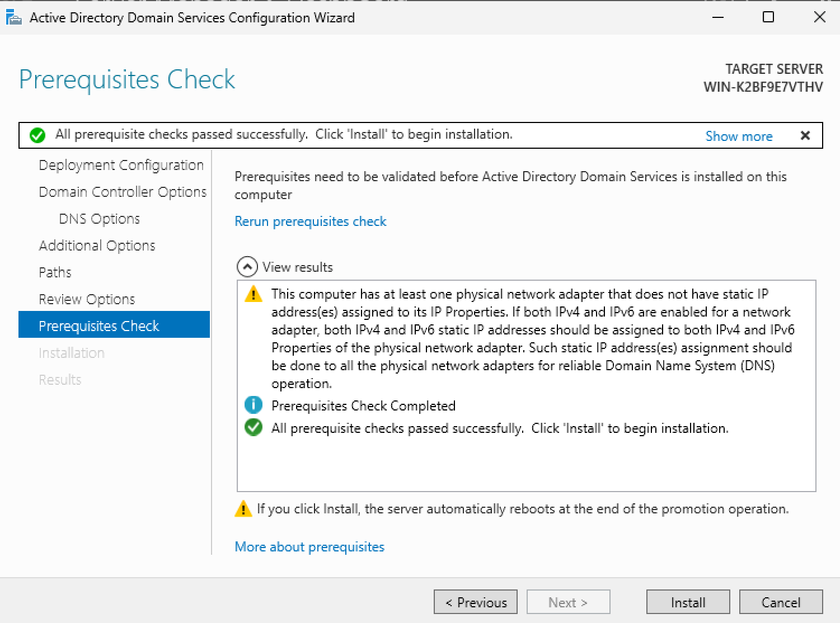Open the Review Options step

pos(87,299)
